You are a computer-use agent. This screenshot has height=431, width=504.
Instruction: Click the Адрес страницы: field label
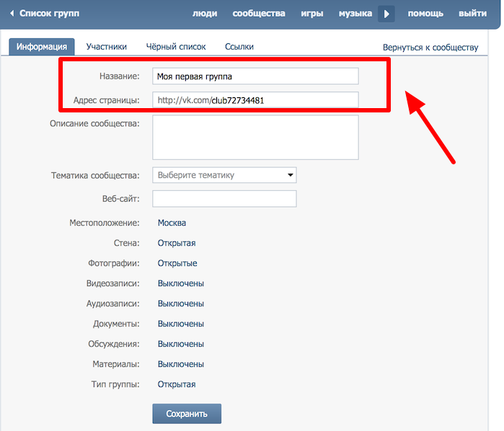[x=107, y=100]
